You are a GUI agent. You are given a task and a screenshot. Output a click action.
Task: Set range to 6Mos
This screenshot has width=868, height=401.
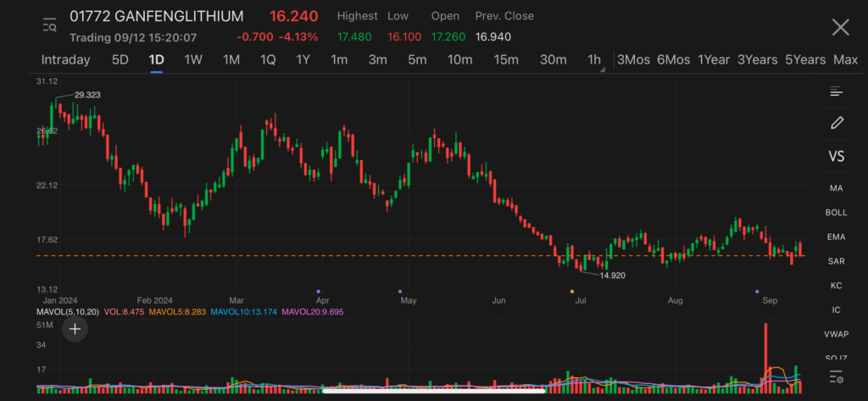[x=674, y=60]
